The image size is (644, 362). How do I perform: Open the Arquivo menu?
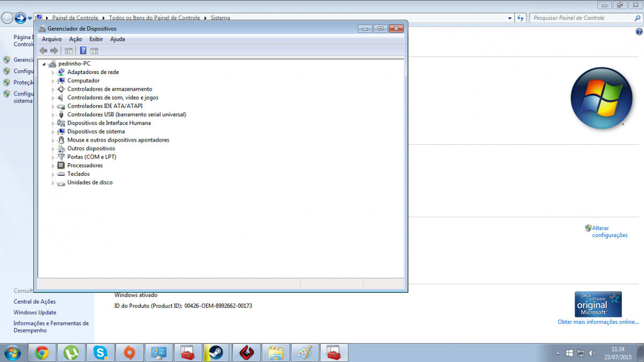click(52, 39)
